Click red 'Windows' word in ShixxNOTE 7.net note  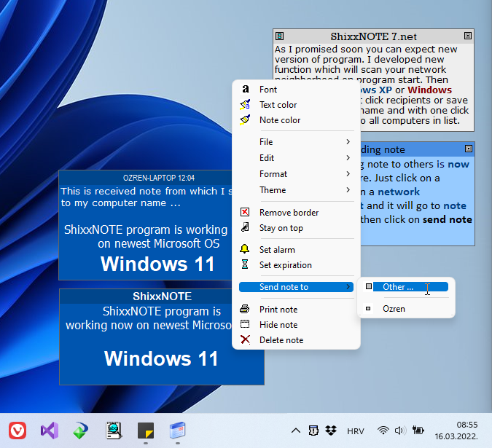(x=429, y=90)
